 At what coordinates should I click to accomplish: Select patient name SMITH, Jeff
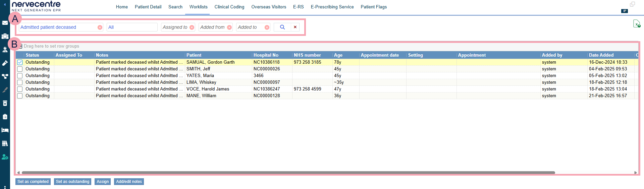click(x=198, y=69)
